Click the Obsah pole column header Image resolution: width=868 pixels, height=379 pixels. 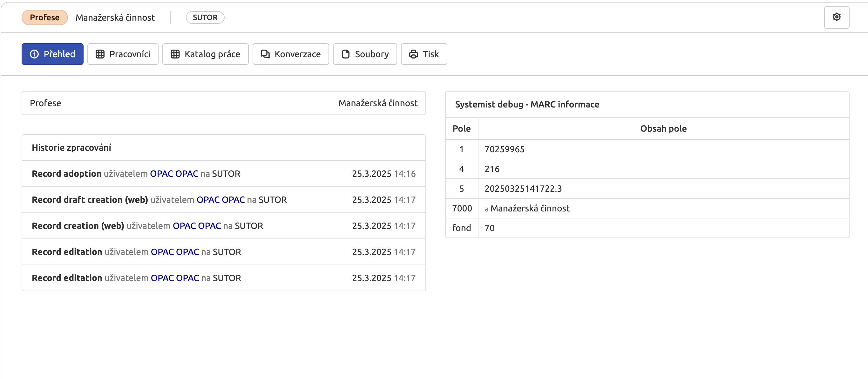663,128
